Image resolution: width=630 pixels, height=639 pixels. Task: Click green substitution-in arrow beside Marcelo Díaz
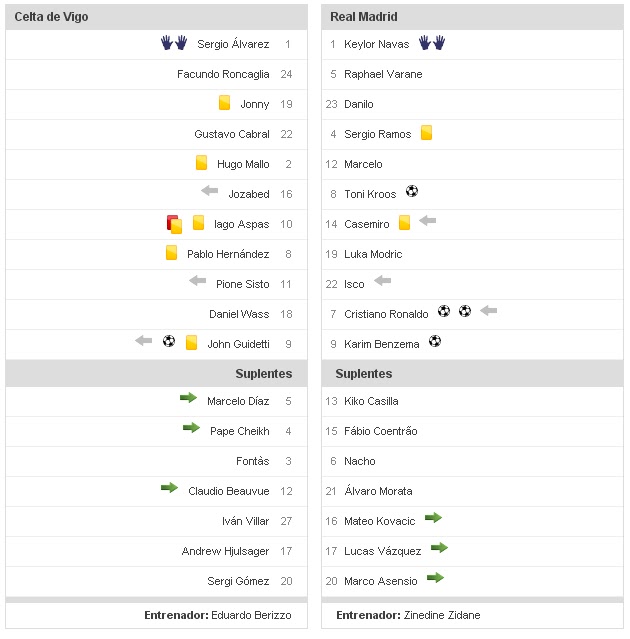[x=188, y=399]
